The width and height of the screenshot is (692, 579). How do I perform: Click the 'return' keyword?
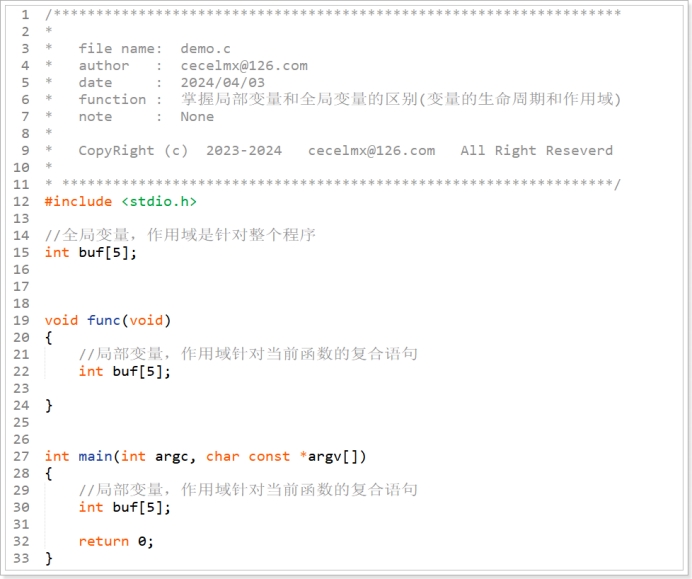pyautogui.click(x=104, y=541)
